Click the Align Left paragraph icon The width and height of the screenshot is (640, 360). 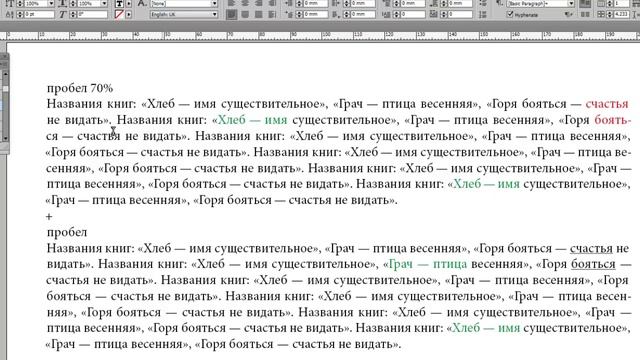click(x=231, y=3)
